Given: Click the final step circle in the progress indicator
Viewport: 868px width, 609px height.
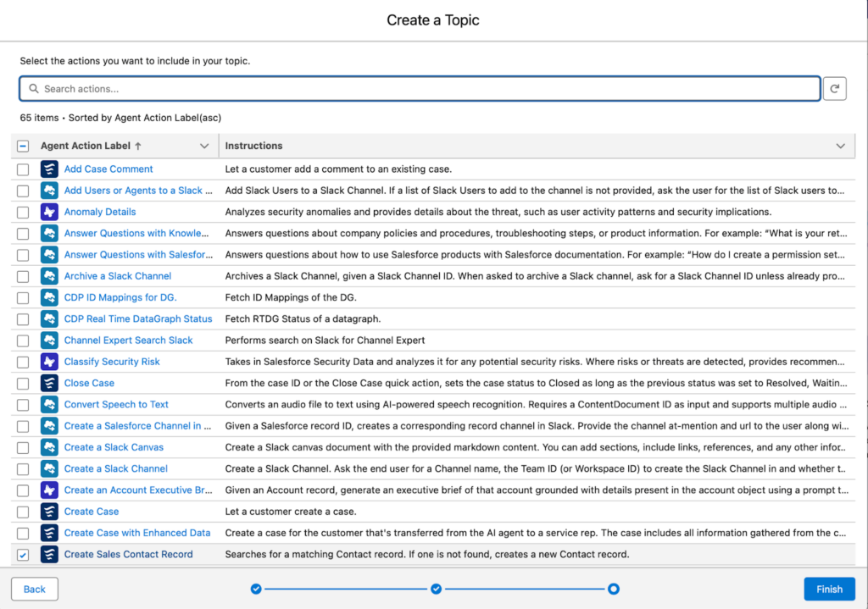Looking at the screenshot, I should 613,588.
